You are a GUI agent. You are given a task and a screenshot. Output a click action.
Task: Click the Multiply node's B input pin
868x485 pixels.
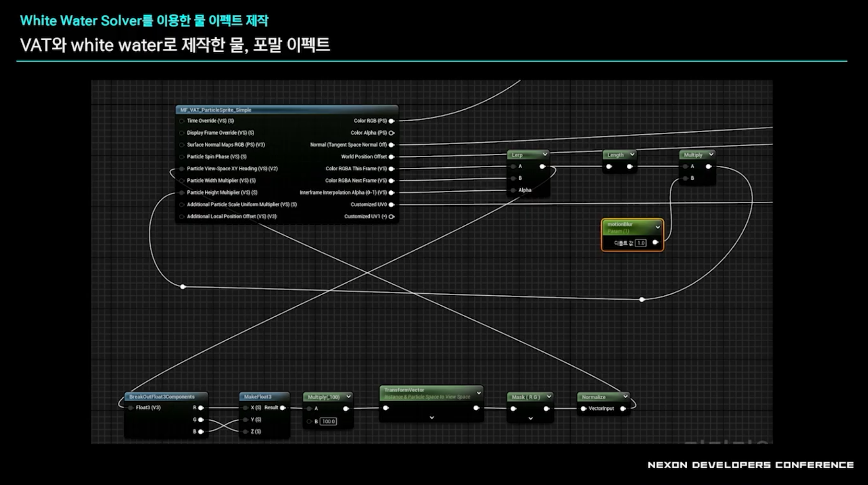click(686, 178)
